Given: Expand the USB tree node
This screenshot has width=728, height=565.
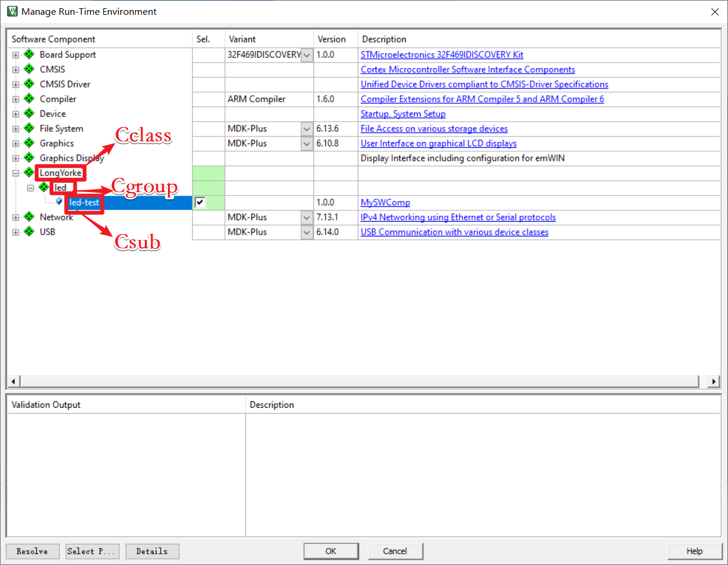Looking at the screenshot, I should coord(16,232).
